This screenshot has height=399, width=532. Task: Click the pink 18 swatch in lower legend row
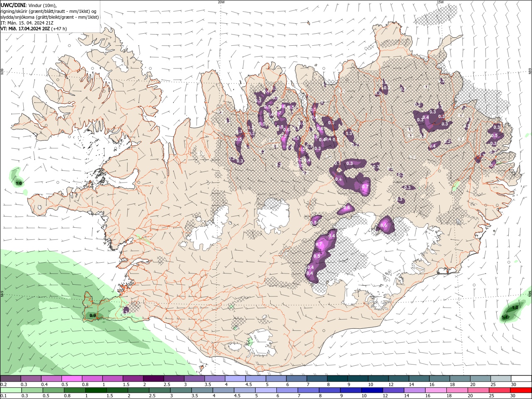pyautogui.click(x=458, y=390)
